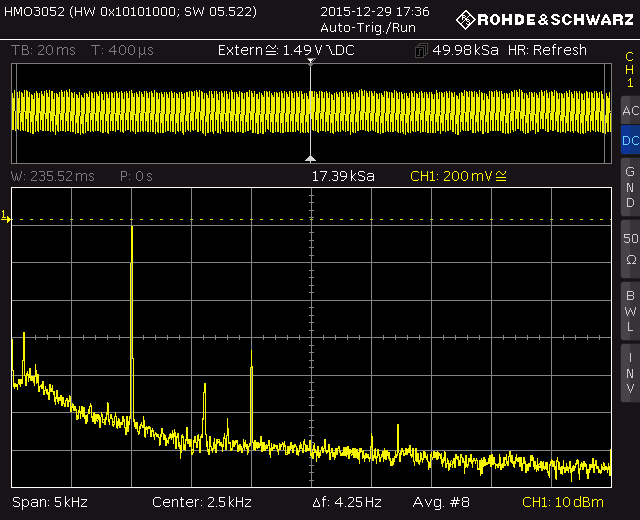
Task: Click the top trigger position marker triangle
Action: [311, 64]
